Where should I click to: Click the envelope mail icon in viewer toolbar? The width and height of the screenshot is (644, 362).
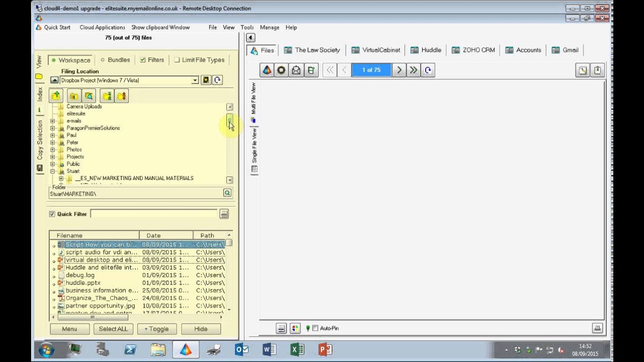[x=296, y=70]
